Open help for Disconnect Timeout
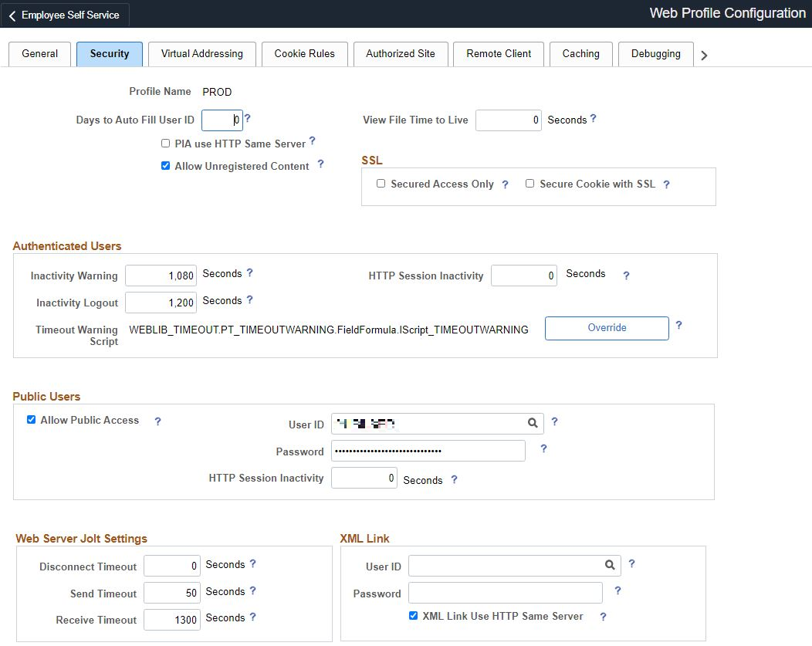 (252, 563)
